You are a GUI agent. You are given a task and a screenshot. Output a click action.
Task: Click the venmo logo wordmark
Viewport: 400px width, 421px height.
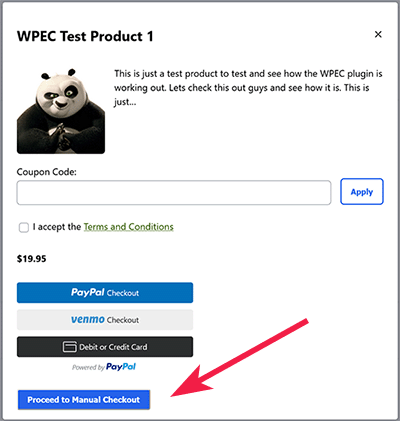[88, 320]
